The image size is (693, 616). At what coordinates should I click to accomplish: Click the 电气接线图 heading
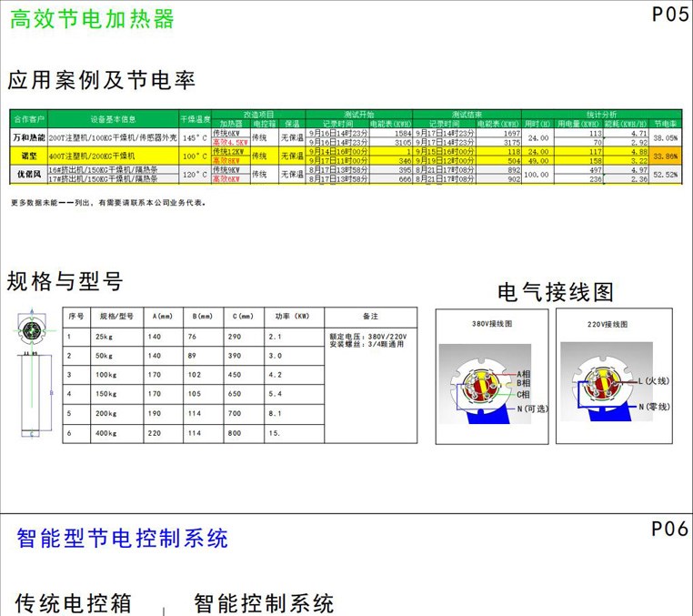(556, 292)
